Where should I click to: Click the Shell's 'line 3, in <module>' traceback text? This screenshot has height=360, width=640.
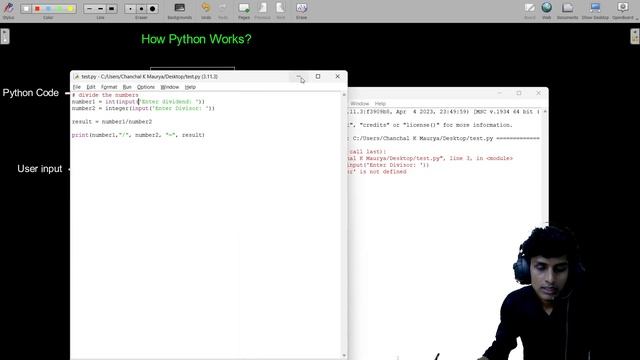coord(481,158)
